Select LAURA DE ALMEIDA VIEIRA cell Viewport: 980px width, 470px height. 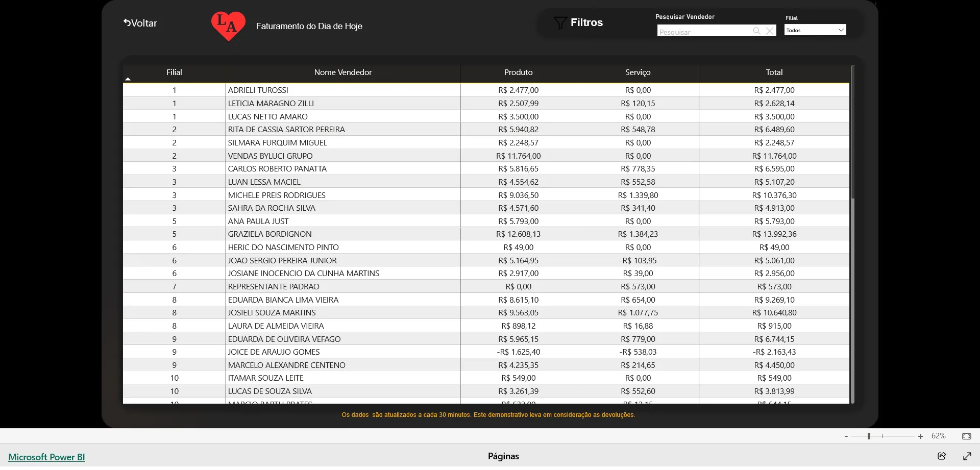pyautogui.click(x=342, y=326)
